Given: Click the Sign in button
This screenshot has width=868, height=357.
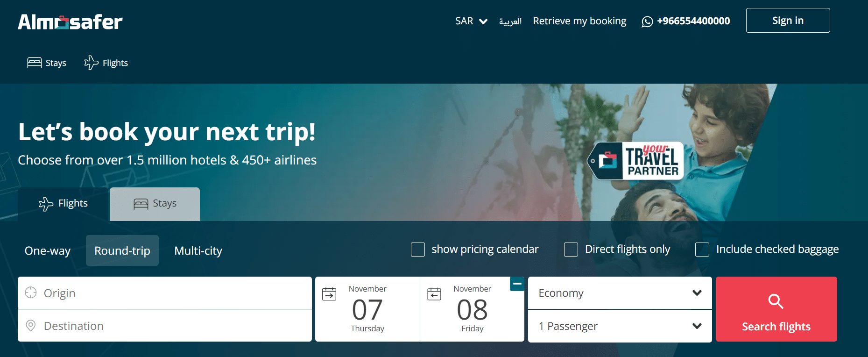Looking at the screenshot, I should pos(788,21).
